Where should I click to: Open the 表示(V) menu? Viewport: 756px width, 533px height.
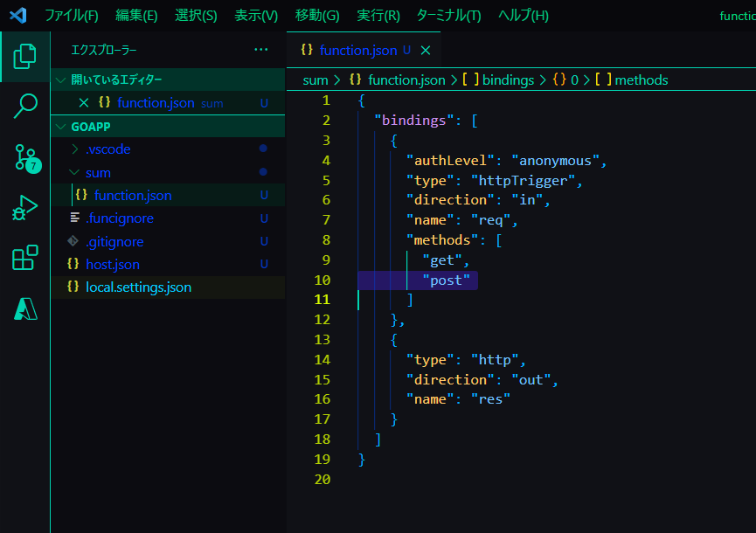tap(256, 16)
